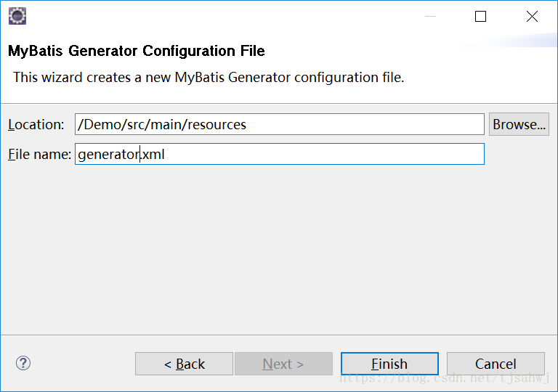This screenshot has height=392, width=558.
Task: Click the Eclipse gear icon in title bar
Action: click(x=17, y=16)
